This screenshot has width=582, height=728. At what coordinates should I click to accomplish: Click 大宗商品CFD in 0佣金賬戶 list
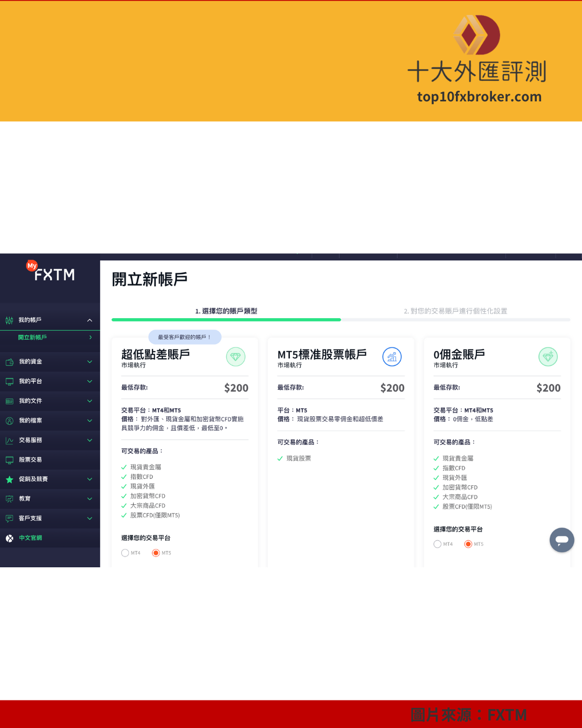tap(460, 497)
